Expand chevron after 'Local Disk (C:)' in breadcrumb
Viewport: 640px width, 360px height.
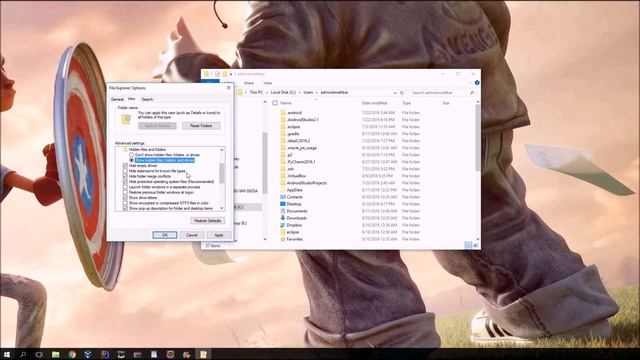[x=299, y=93]
